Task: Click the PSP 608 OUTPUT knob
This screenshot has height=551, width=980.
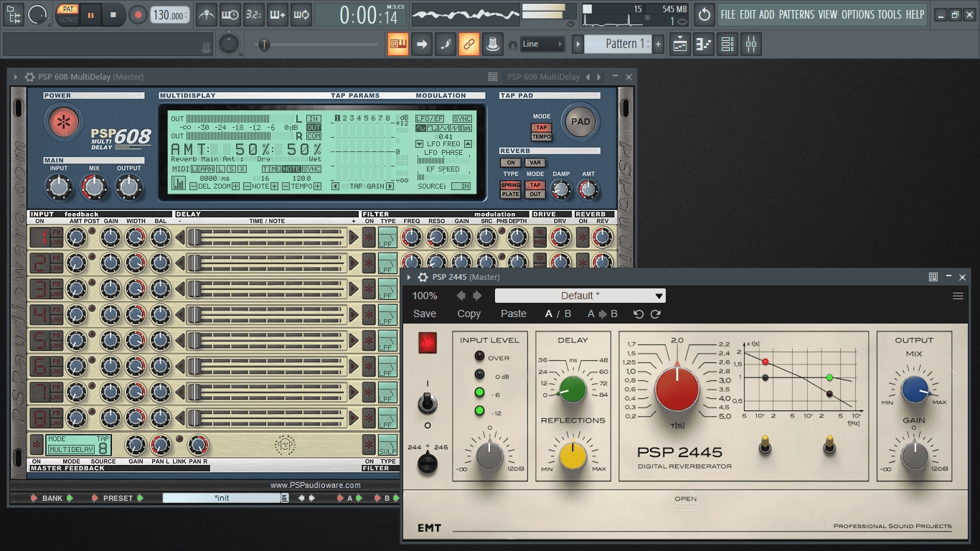Action: [x=129, y=187]
